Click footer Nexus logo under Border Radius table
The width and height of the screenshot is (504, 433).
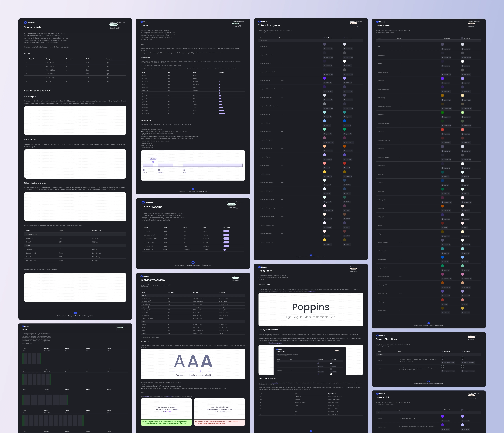193,262
